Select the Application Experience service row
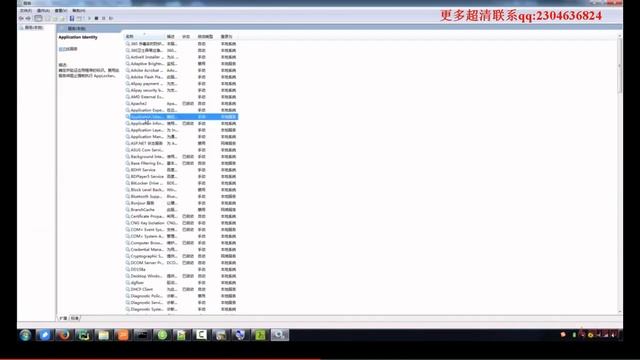 181,110
